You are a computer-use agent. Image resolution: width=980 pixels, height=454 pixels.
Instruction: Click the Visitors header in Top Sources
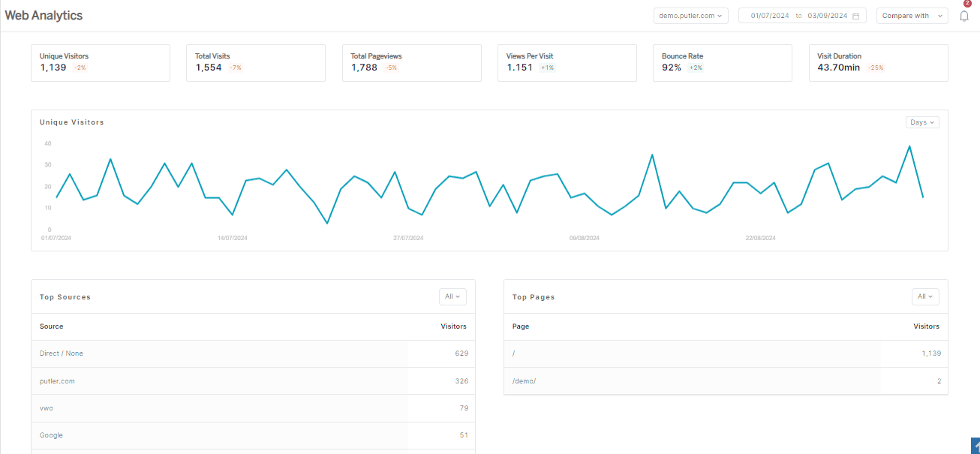453,326
